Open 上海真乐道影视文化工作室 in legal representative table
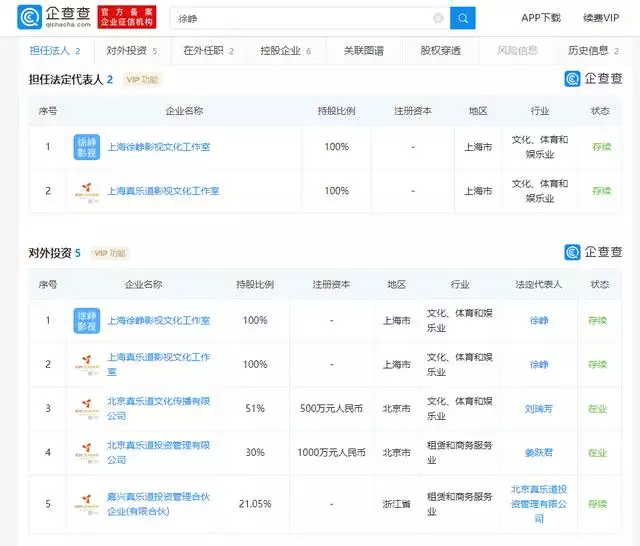The height and width of the screenshot is (546, 640). 163,191
